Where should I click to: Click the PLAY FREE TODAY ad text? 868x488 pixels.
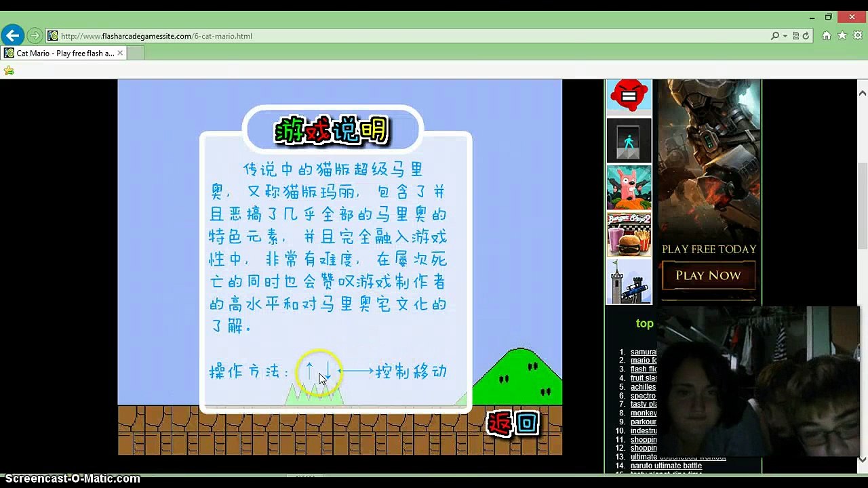[709, 249]
